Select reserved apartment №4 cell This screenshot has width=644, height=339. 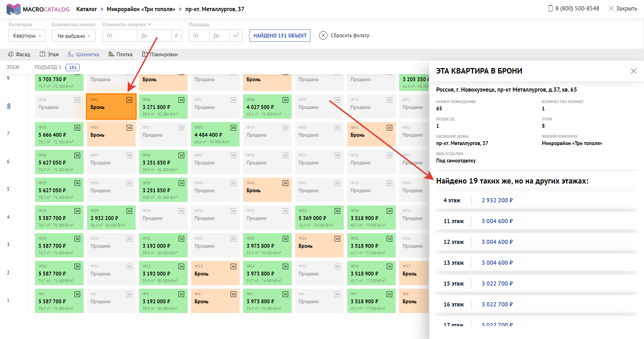215,301
